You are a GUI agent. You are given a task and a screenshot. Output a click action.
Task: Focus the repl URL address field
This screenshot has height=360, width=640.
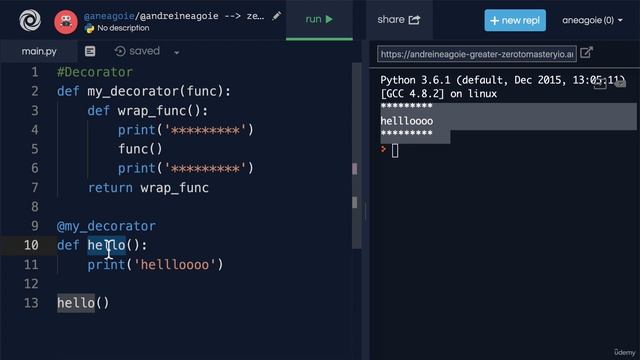pos(476,54)
